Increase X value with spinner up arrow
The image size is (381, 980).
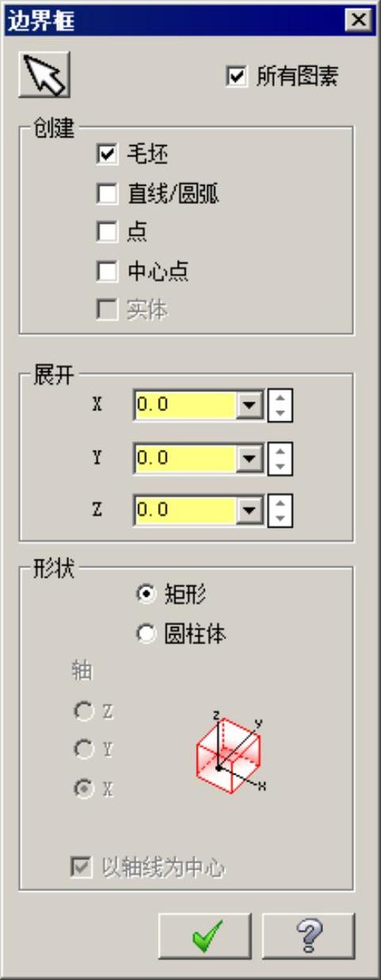point(280,398)
